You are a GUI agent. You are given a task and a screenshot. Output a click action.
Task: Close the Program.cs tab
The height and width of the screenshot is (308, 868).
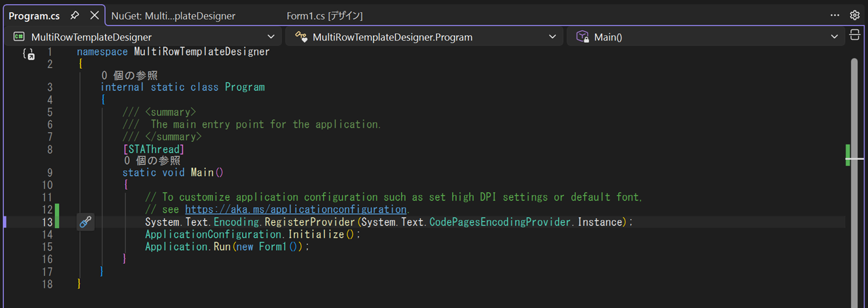point(94,15)
